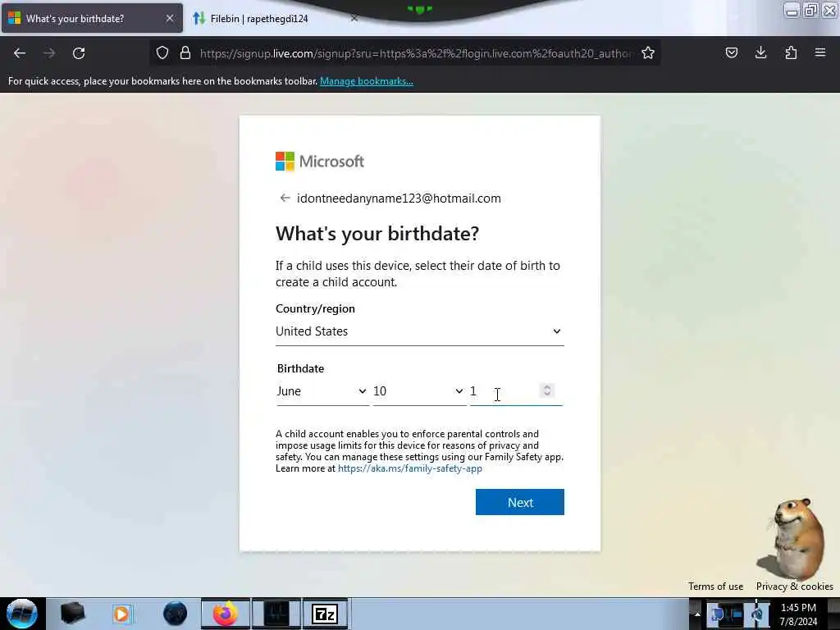Open the Windows Start orb
The image size is (840, 630).
pos(22,614)
